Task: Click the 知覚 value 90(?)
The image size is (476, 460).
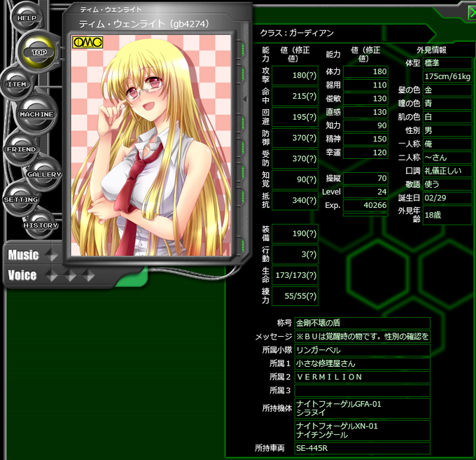Action: point(295,179)
